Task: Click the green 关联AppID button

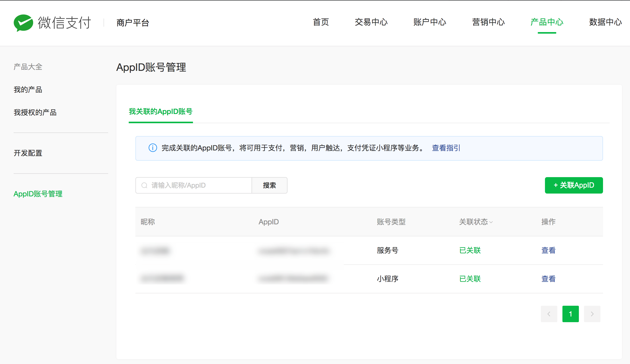Action: pyautogui.click(x=574, y=185)
